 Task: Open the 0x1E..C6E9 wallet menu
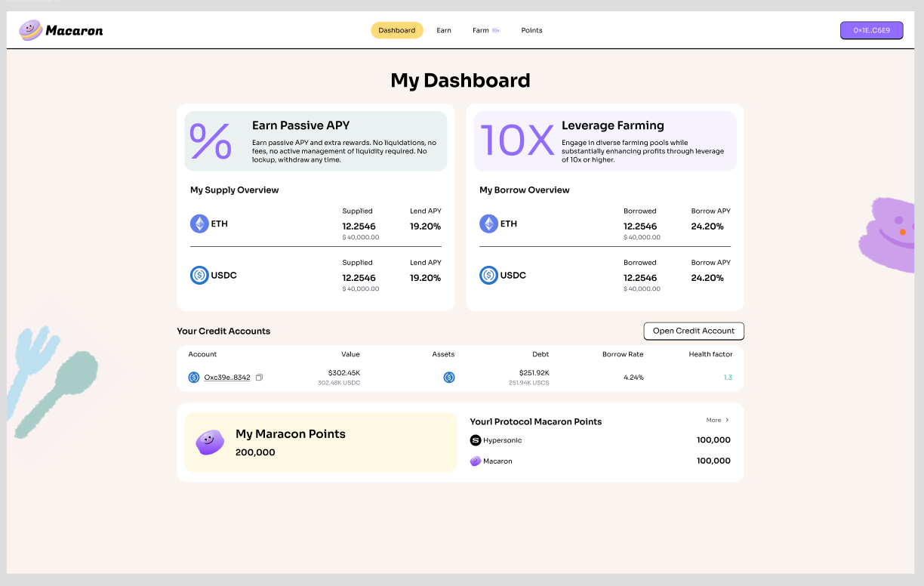tap(871, 30)
